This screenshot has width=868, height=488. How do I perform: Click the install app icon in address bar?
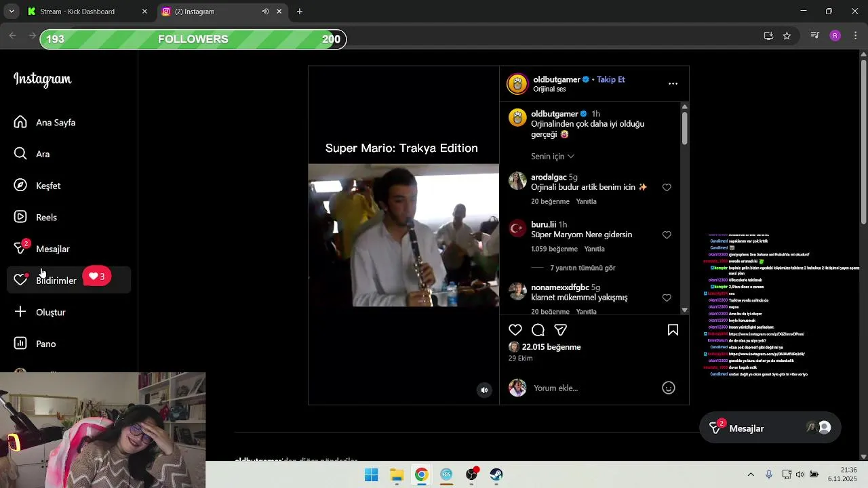[768, 36]
